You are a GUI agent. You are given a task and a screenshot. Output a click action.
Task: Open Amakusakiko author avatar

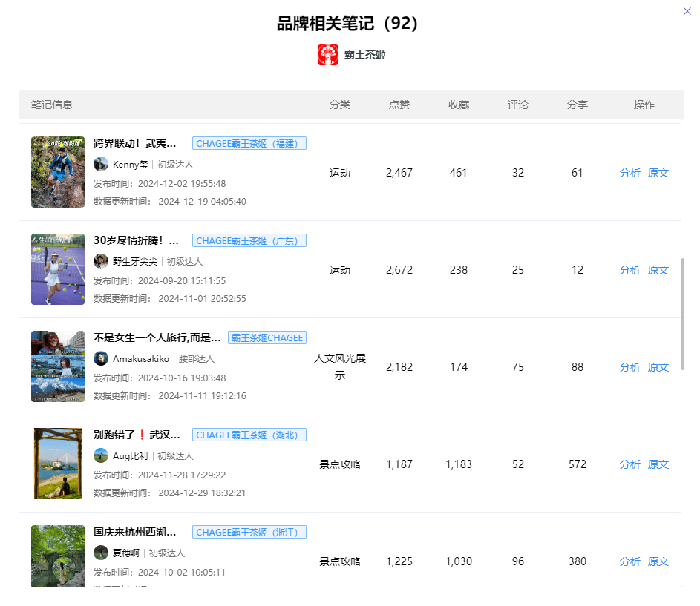pyautogui.click(x=101, y=358)
